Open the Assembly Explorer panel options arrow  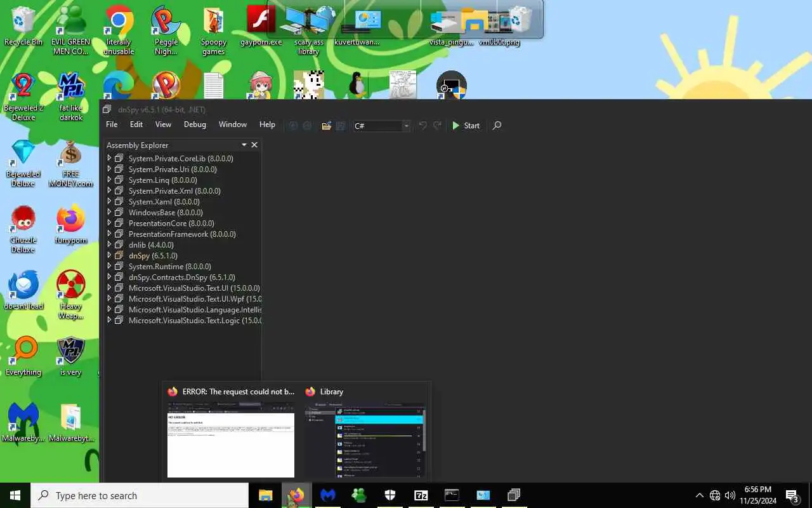(x=244, y=145)
